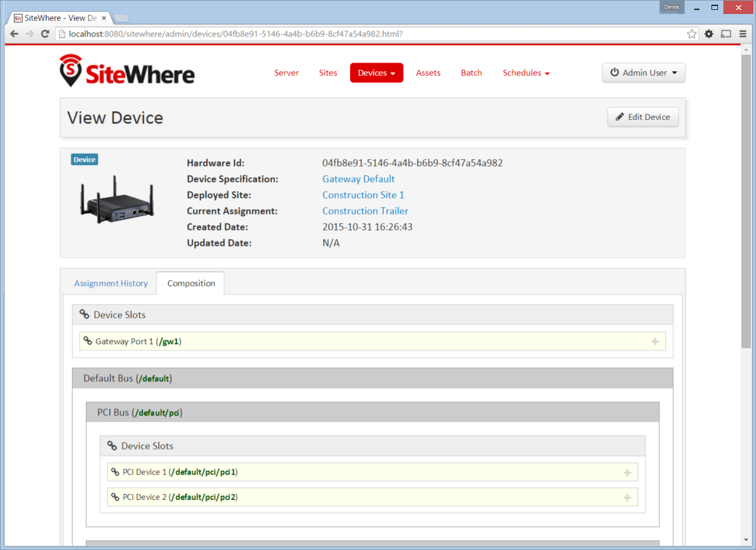Screen dimensions: 756x550
Task: Click the address bar URL field
Action: [x=376, y=34]
